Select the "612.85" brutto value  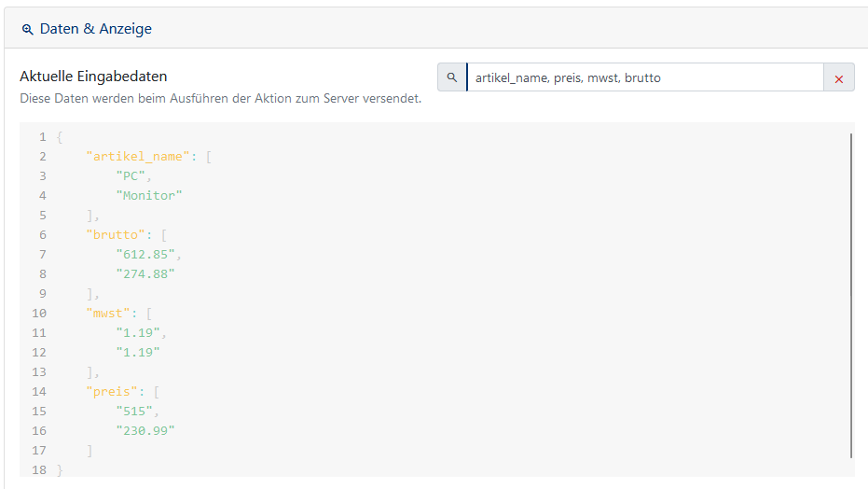pyautogui.click(x=145, y=255)
